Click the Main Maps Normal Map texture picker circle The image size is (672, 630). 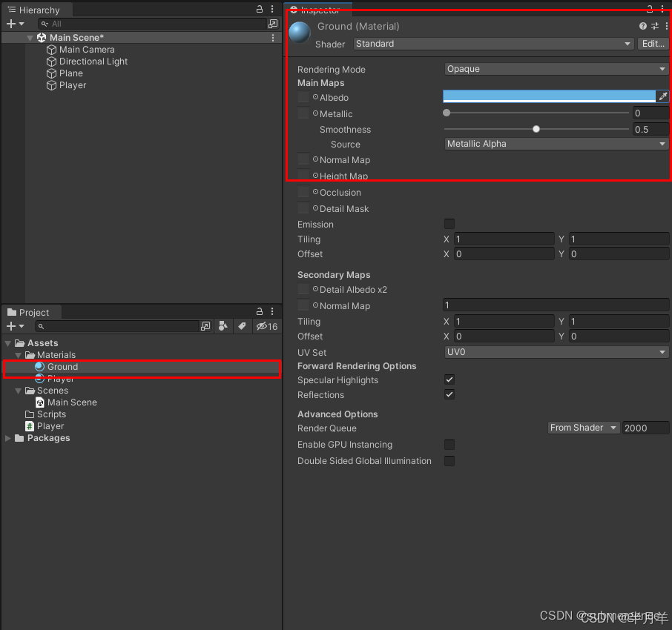tap(315, 159)
